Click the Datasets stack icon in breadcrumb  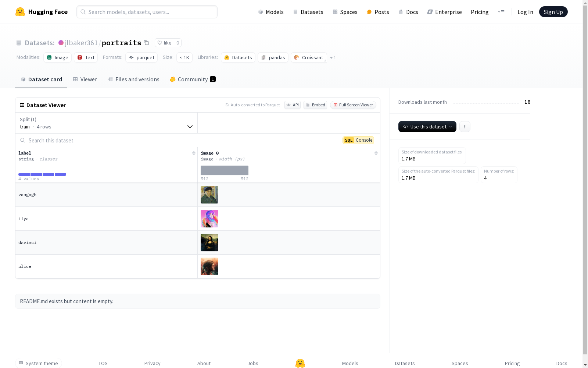point(19,43)
